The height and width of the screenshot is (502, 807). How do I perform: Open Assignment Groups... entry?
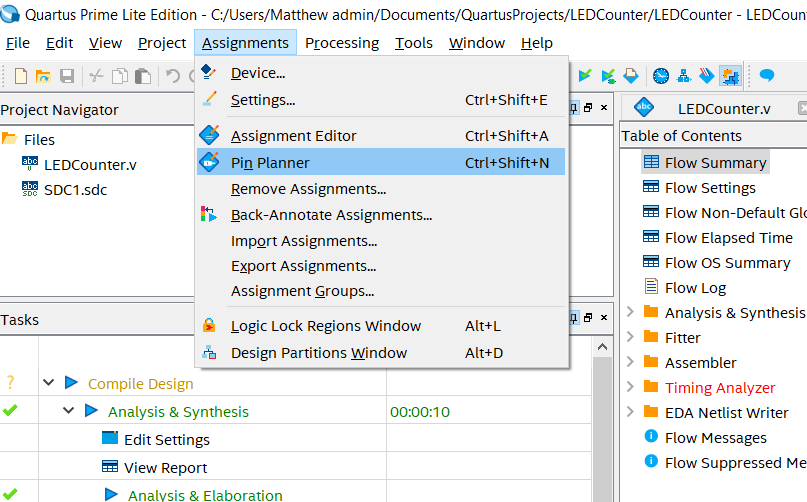click(x=381, y=291)
